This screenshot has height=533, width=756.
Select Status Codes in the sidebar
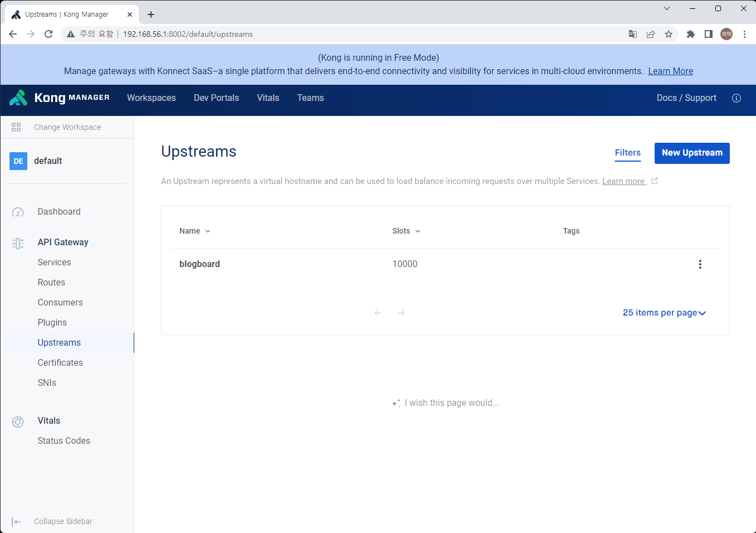[x=64, y=440]
